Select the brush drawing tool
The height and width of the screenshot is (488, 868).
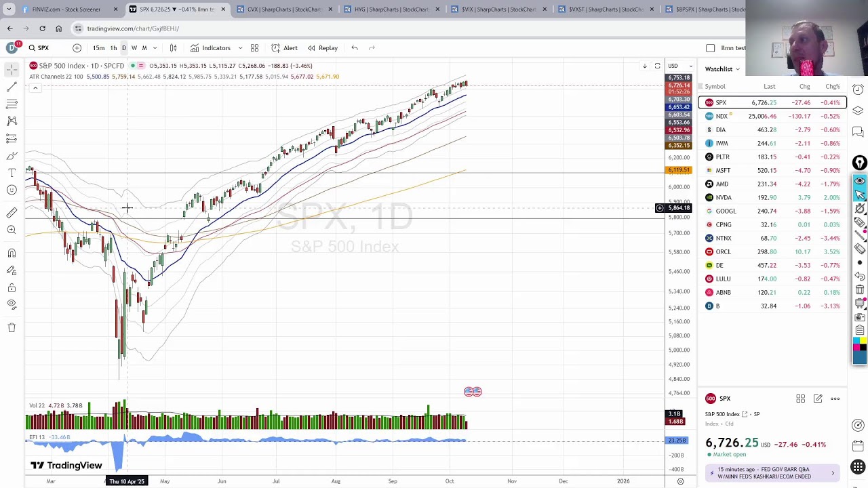[12, 156]
